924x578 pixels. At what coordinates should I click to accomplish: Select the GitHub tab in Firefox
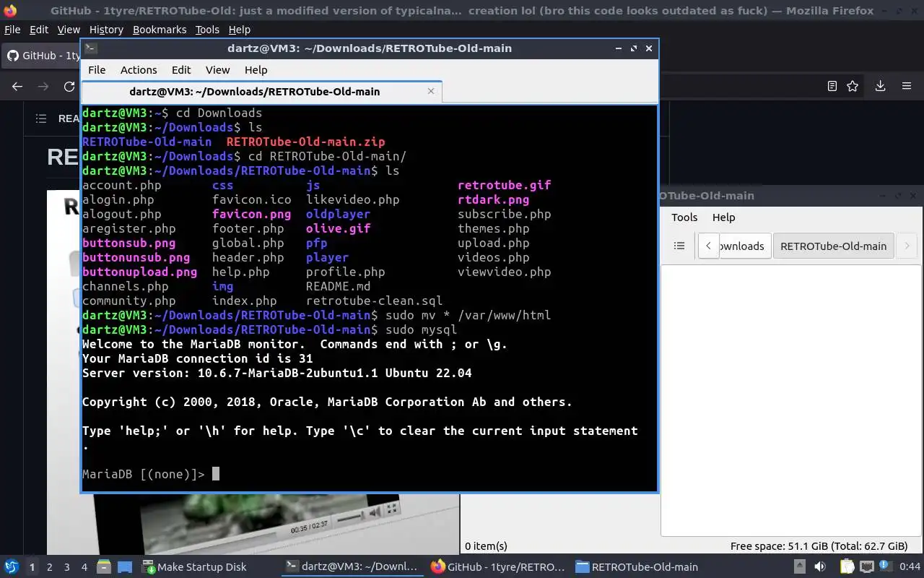click(x=42, y=56)
